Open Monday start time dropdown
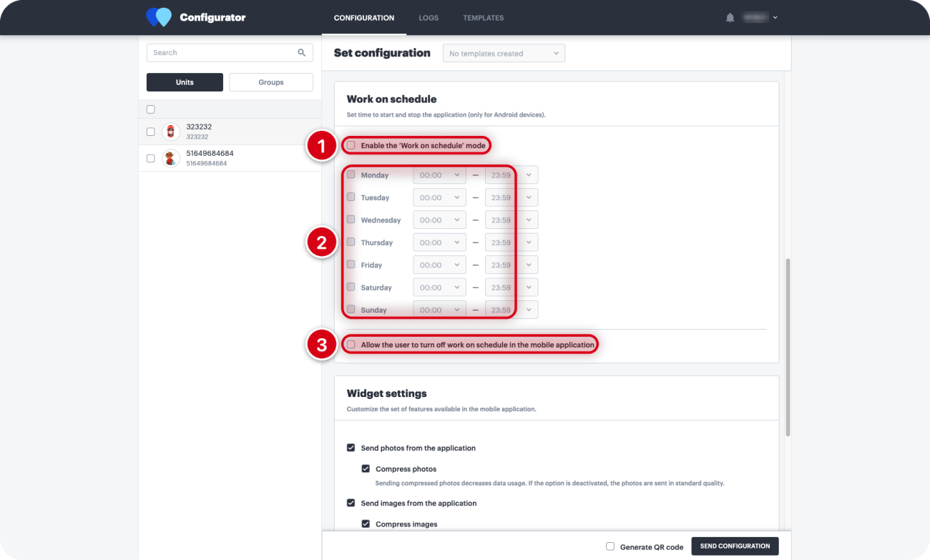Viewport: 930px width, 560px height. (x=439, y=175)
